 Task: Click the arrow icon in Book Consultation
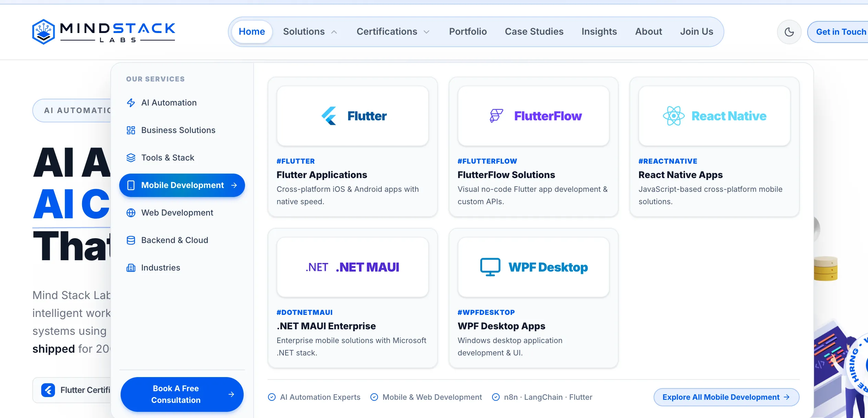point(231,394)
